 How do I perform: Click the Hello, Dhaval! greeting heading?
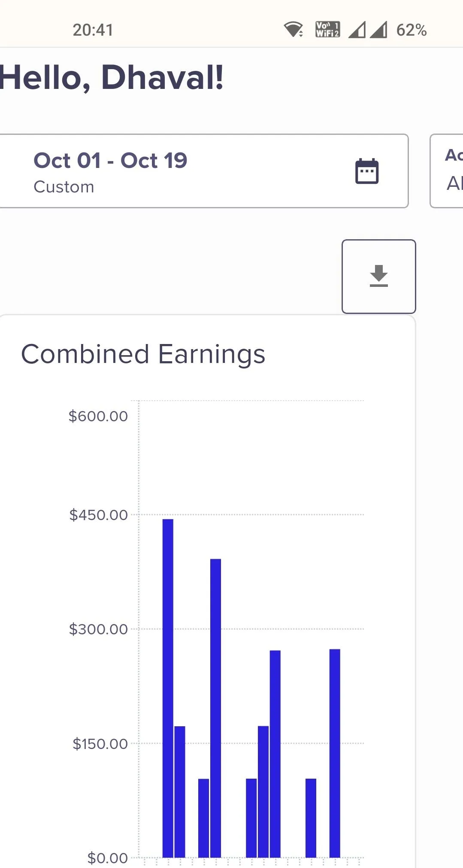click(x=112, y=78)
